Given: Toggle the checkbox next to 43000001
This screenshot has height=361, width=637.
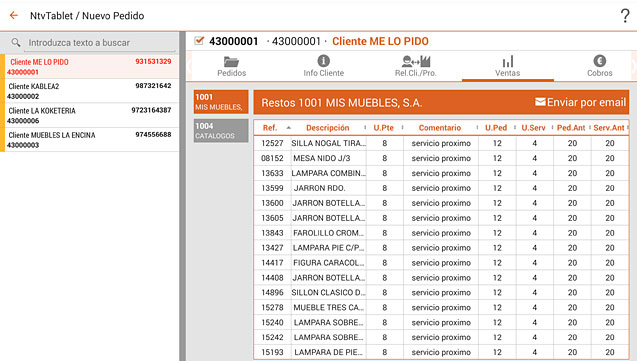Looking at the screenshot, I should click(199, 41).
